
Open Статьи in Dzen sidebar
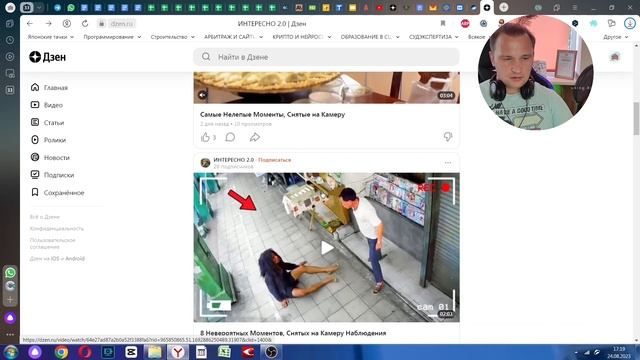click(x=47, y=122)
